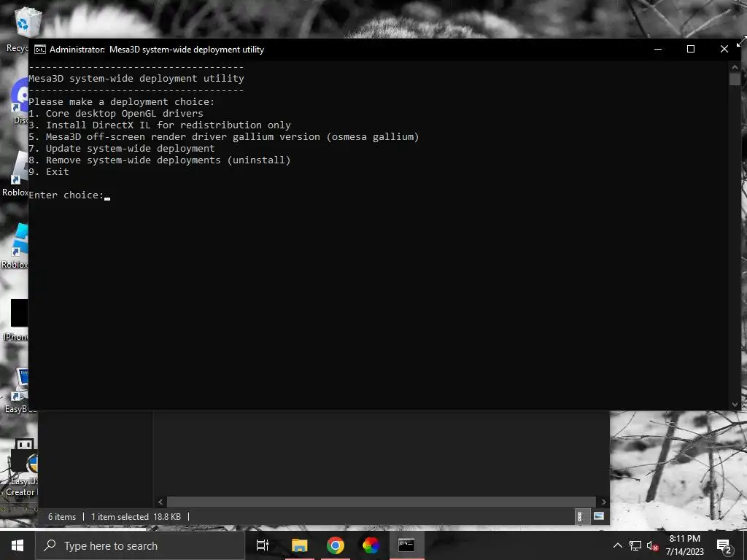Open the command prompt title bar system icon
The width and height of the screenshot is (747, 560).
point(40,50)
